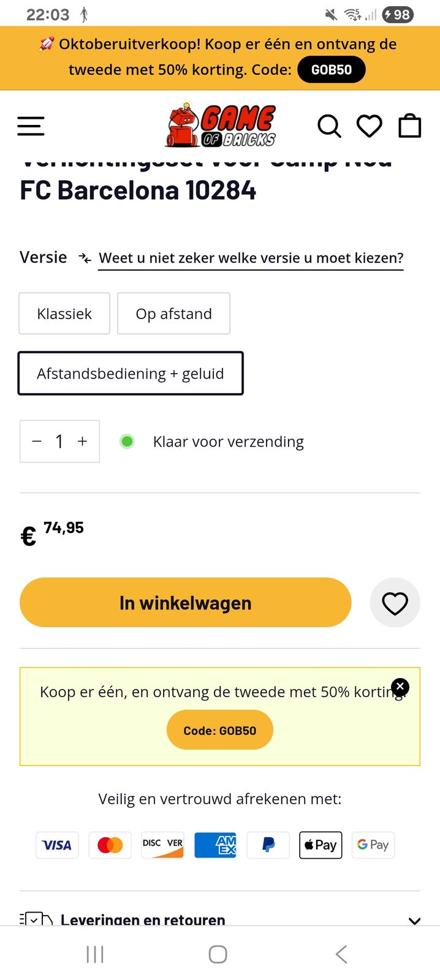Select Afstandsbediening + geluid version
Image resolution: width=440 pixels, height=980 pixels.
coord(131,374)
